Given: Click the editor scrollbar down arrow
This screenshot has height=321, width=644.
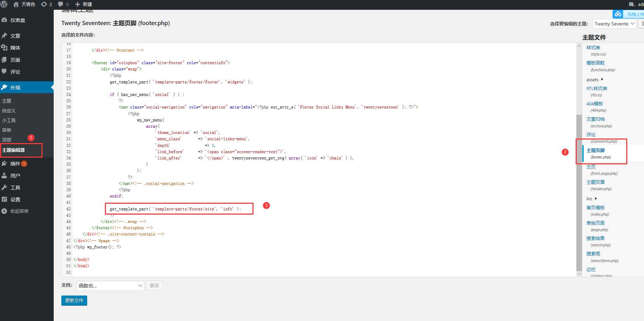Looking at the screenshot, I should click(x=579, y=274).
